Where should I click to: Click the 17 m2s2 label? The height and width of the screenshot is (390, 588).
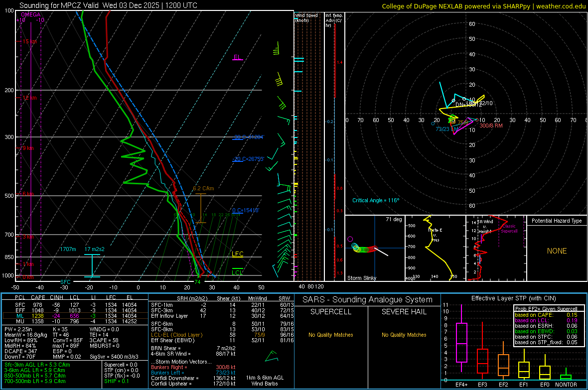pos(95,250)
